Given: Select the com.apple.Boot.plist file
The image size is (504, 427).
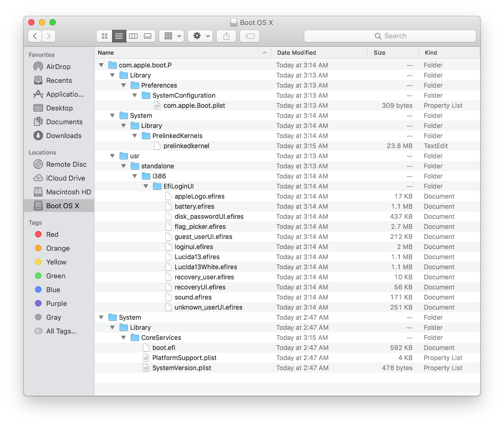Looking at the screenshot, I should (x=287, y=106).
